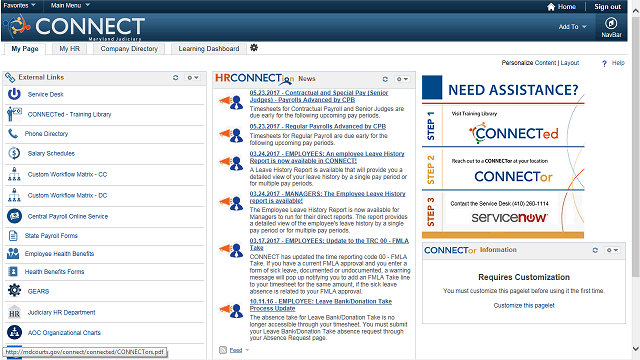
Task: Click the Help text link
Action: tap(618, 63)
